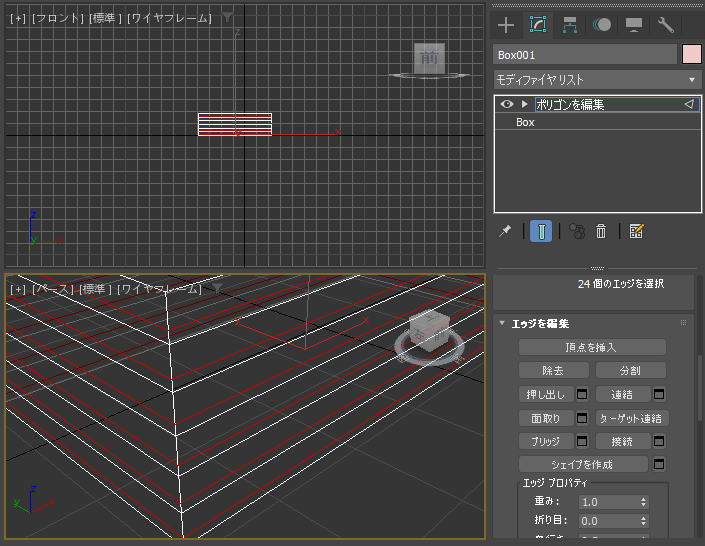
Task: Click the ターゲット連結 button
Action: tap(632, 418)
